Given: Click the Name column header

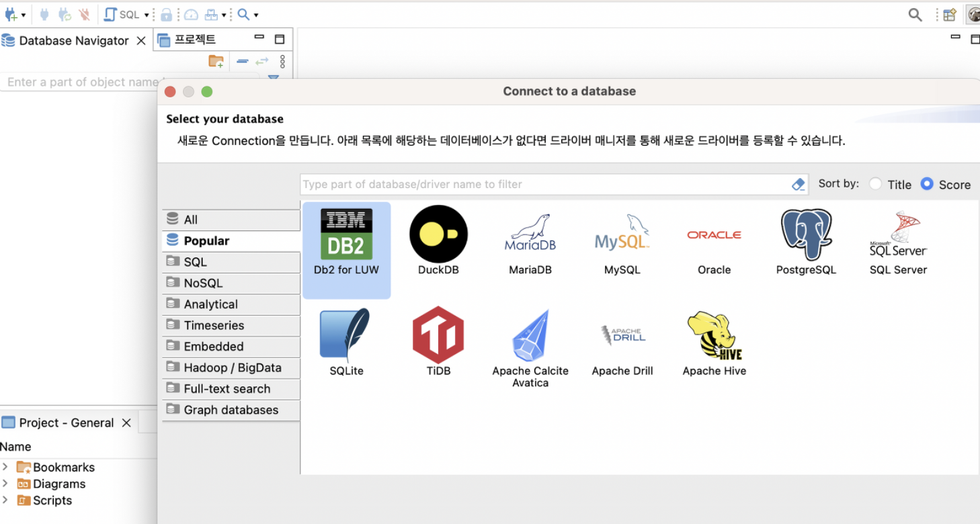Looking at the screenshot, I should (15, 447).
